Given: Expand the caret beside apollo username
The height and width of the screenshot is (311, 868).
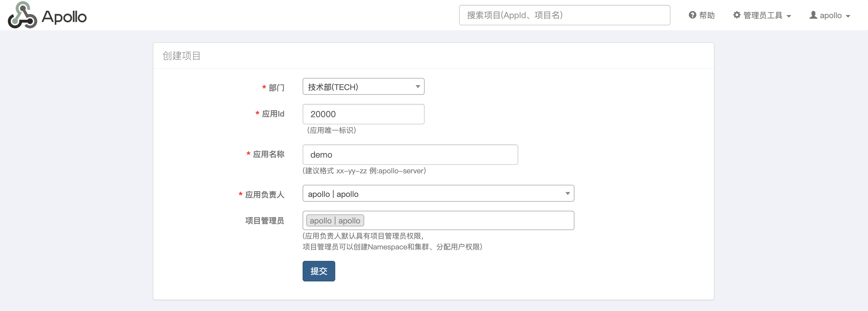Looking at the screenshot, I should coord(848,16).
